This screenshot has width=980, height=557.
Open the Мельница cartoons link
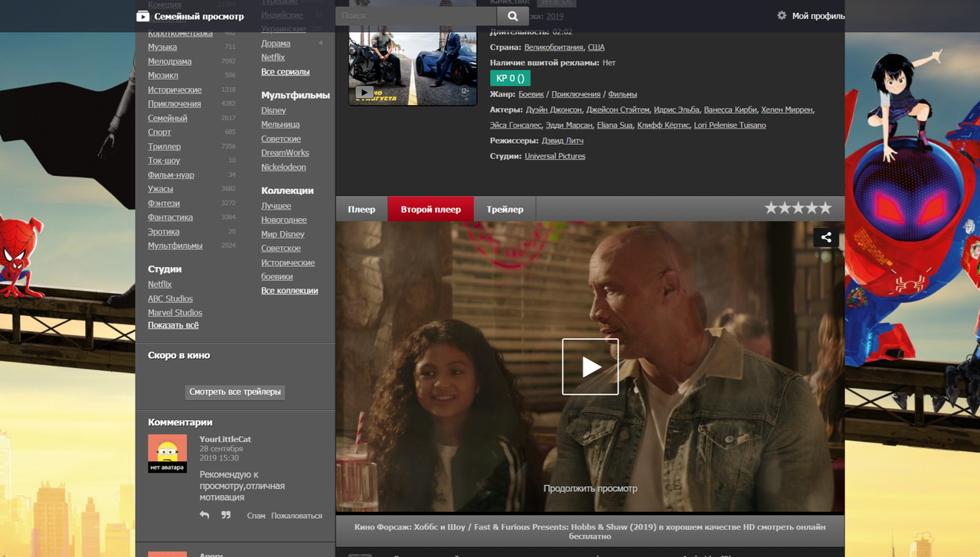coord(280,124)
